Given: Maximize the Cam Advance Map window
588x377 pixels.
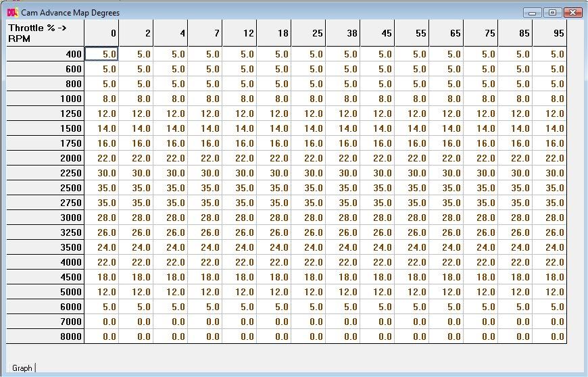Looking at the screenshot, I should 552,12.
